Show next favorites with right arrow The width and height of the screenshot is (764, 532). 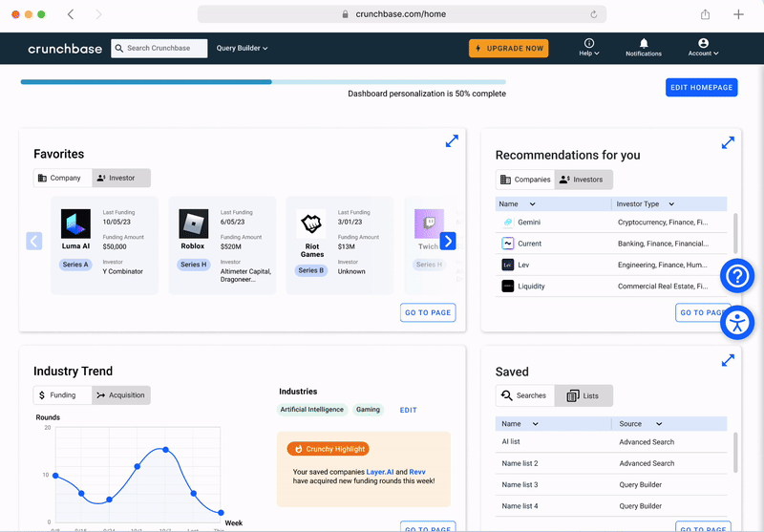tap(448, 241)
